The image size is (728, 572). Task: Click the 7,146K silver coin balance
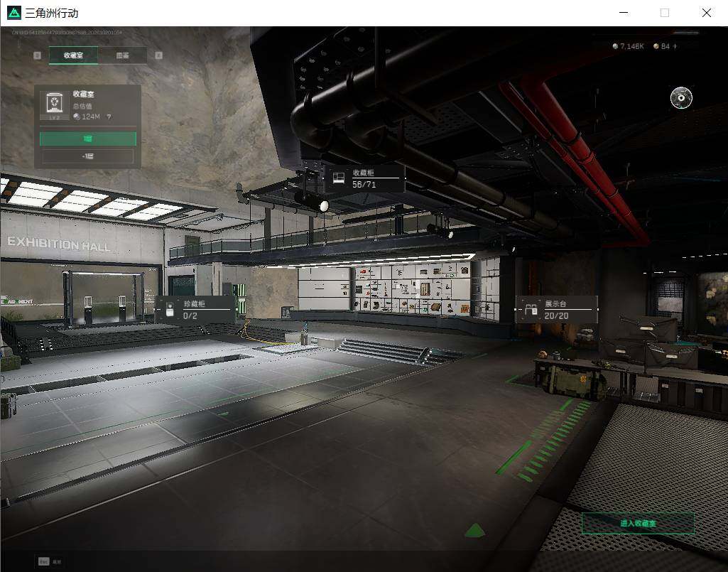(628, 46)
